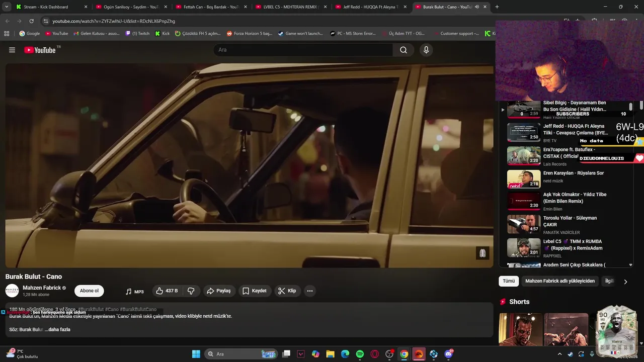This screenshot has width=644, height=362.
Task: Show next filter chips arrow
Action: [625, 282]
